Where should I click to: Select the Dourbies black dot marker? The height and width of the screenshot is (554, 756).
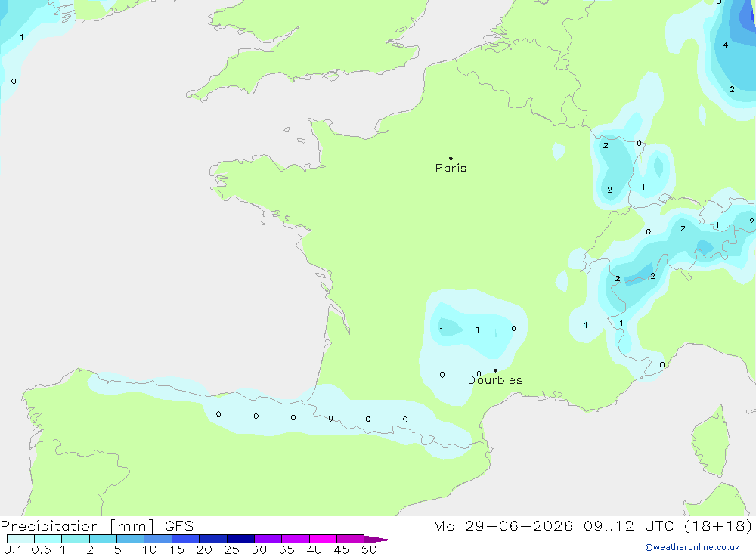(495, 370)
